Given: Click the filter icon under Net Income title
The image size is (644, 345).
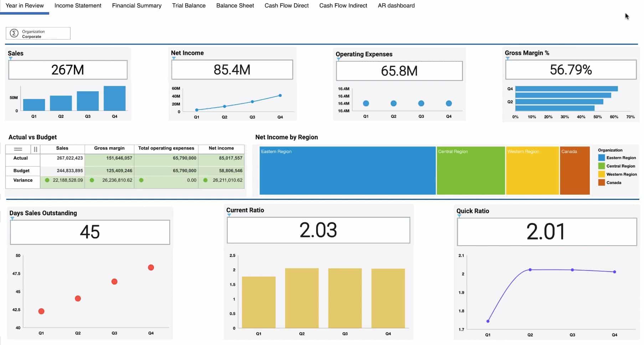Looking at the screenshot, I should tap(174, 58).
